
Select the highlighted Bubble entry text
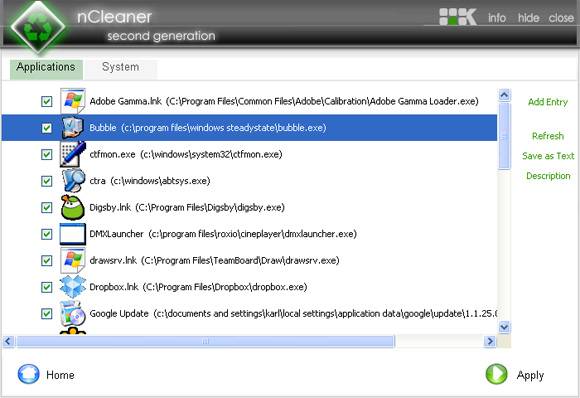pyautogui.click(x=208, y=128)
